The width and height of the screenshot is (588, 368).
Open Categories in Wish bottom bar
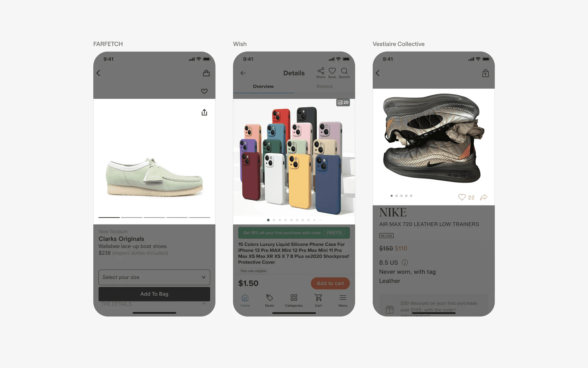(294, 301)
